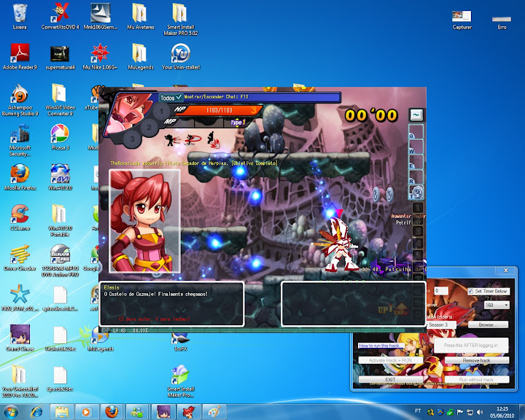Click the Remove hack button
The image size is (525, 420).
477,360
